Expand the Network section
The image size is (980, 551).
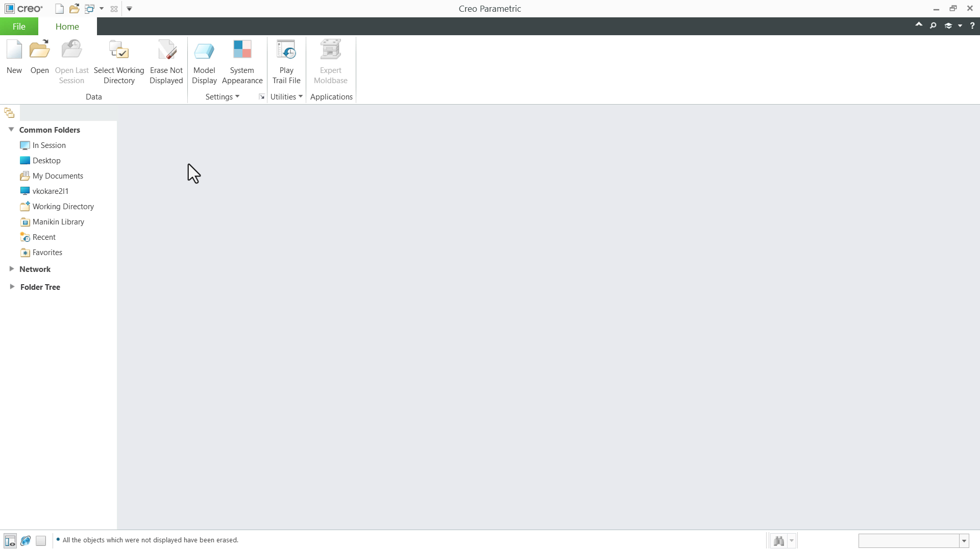(11, 269)
